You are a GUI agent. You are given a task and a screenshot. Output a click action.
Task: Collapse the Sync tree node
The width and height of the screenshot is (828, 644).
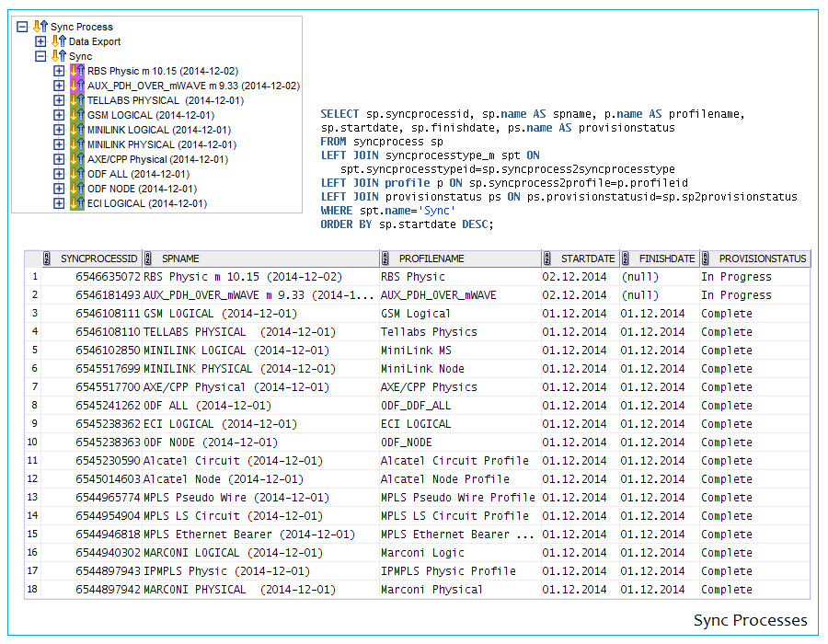click(x=40, y=56)
